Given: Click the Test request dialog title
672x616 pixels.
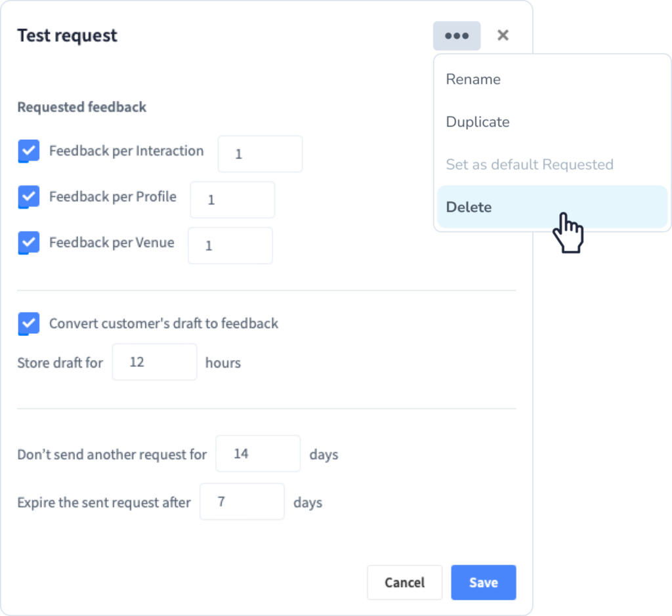Looking at the screenshot, I should click(x=68, y=35).
